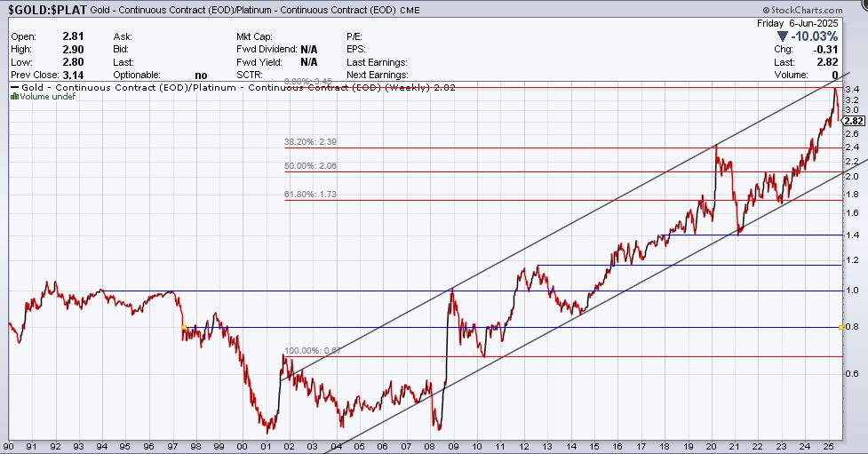Click the CME exchange label in title
The height and width of the screenshot is (454, 868).
tap(409, 11)
